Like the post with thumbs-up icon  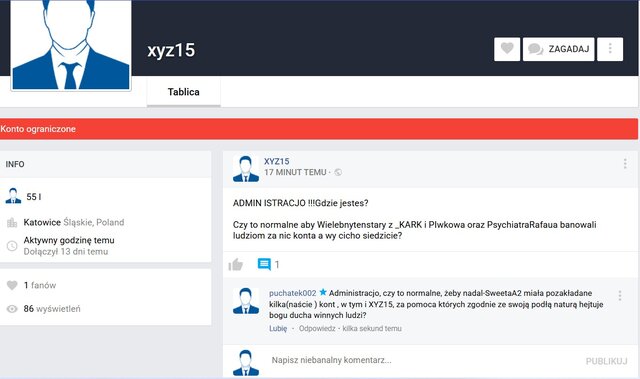236,265
